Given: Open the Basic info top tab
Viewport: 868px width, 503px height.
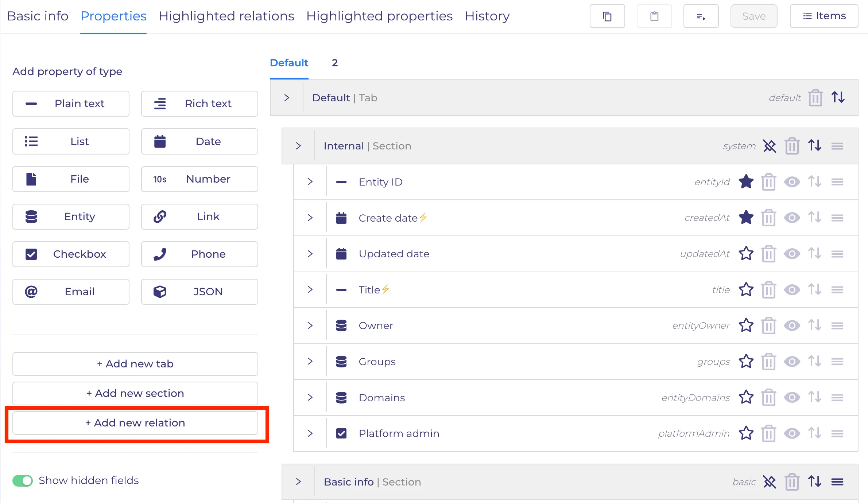Looking at the screenshot, I should pyautogui.click(x=38, y=16).
